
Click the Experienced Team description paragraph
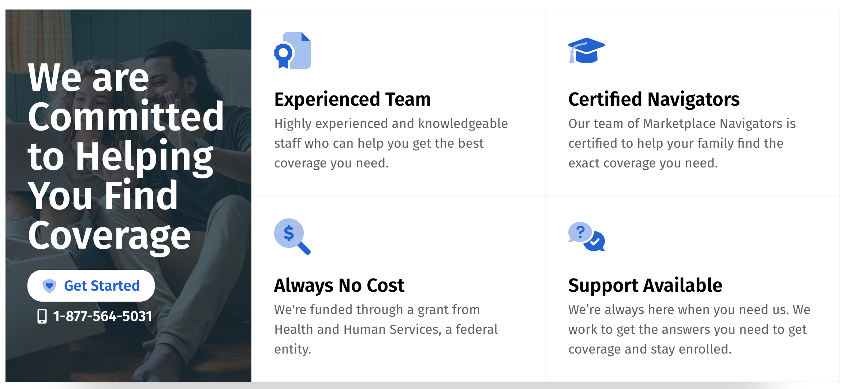(391, 143)
